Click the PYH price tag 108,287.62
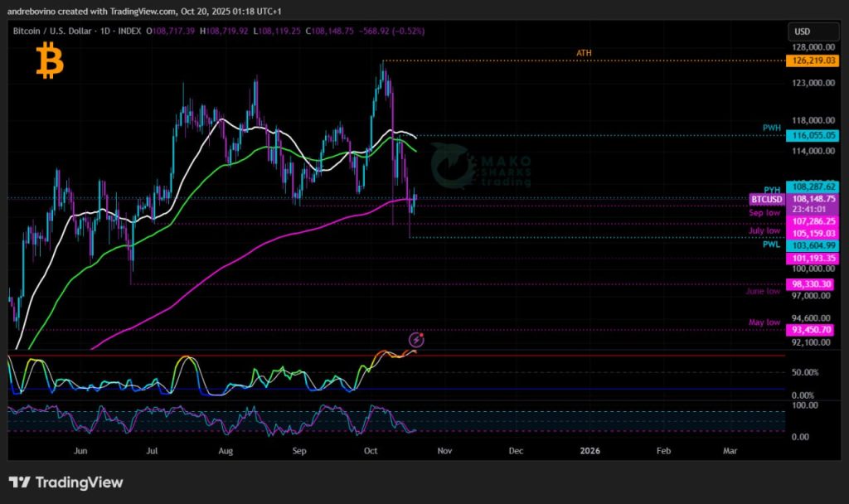Image resolution: width=849 pixels, height=504 pixels. pyautogui.click(x=813, y=187)
